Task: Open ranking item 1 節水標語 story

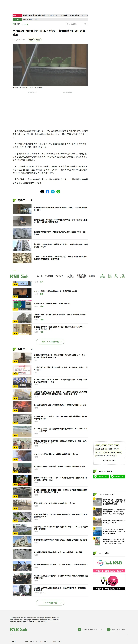Action: (x=109, y=502)
